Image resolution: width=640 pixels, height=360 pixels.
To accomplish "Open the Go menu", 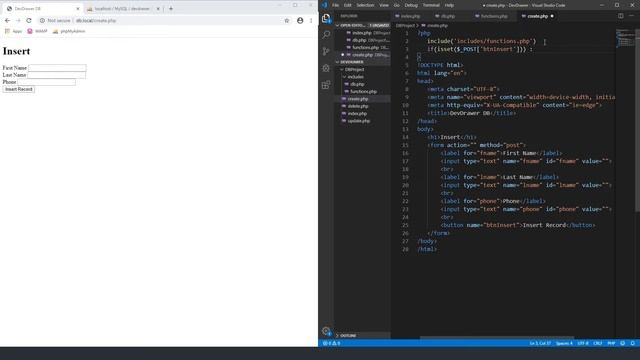I will [397, 5].
